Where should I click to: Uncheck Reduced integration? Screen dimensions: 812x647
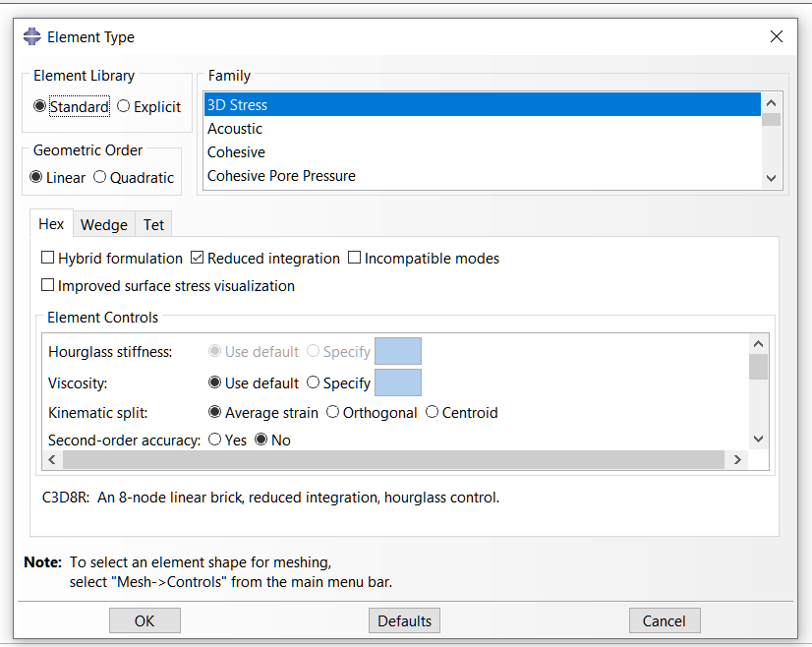198,259
